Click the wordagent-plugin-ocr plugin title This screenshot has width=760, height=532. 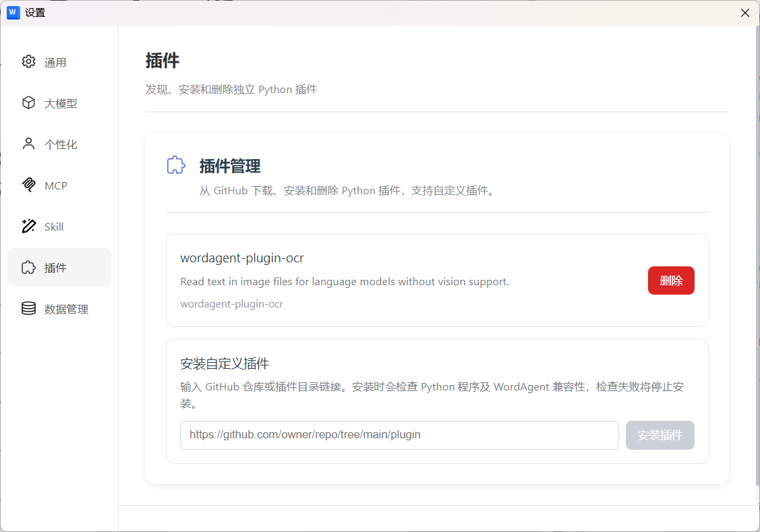coord(242,258)
